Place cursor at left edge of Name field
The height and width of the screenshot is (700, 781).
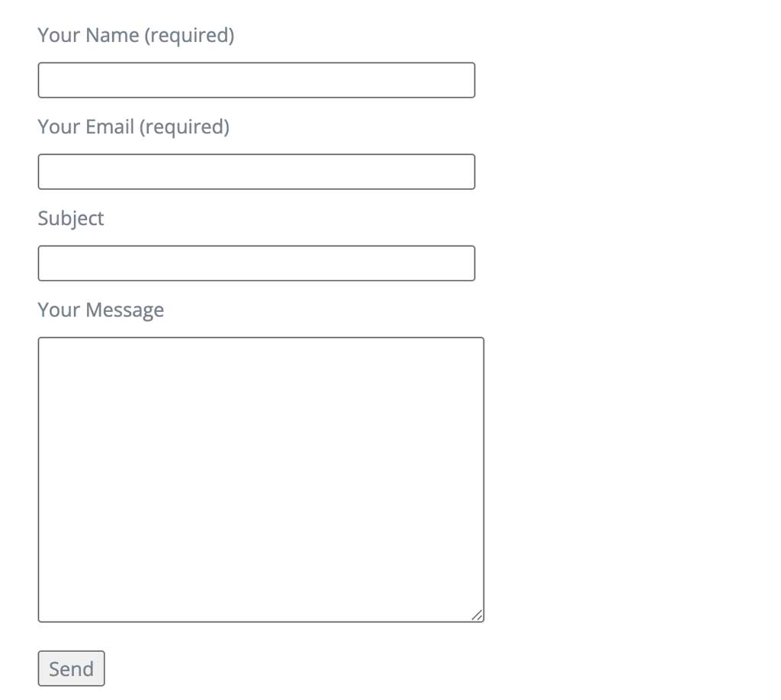[44, 80]
